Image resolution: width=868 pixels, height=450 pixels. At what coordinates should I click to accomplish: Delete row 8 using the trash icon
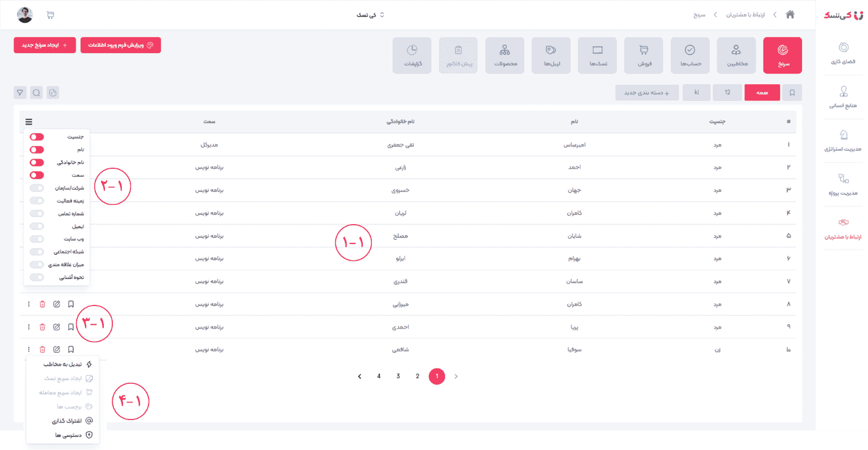point(42,304)
